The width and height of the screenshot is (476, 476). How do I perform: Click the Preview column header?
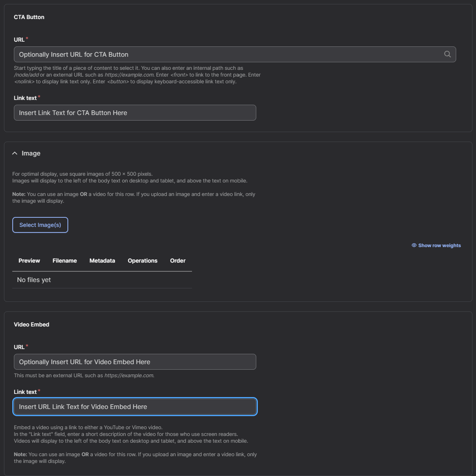tap(29, 261)
